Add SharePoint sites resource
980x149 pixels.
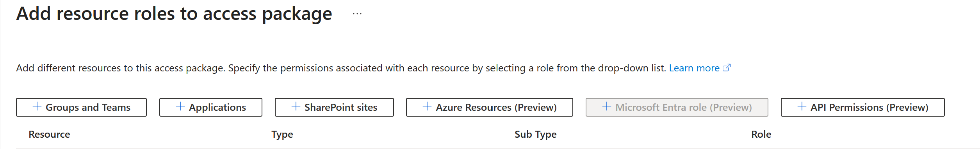click(334, 107)
